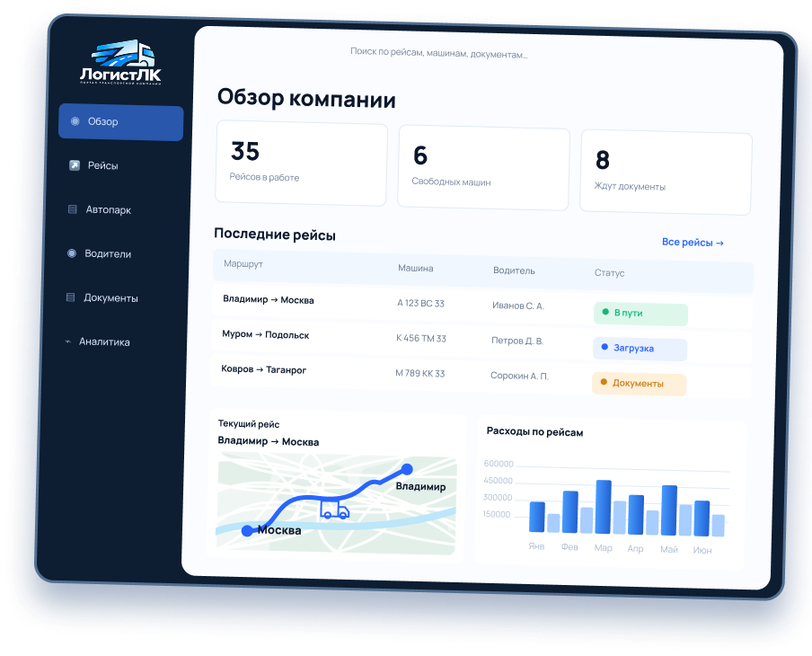812x656 pixels.
Task: Open the Все рейсы link
Action: [693, 242]
